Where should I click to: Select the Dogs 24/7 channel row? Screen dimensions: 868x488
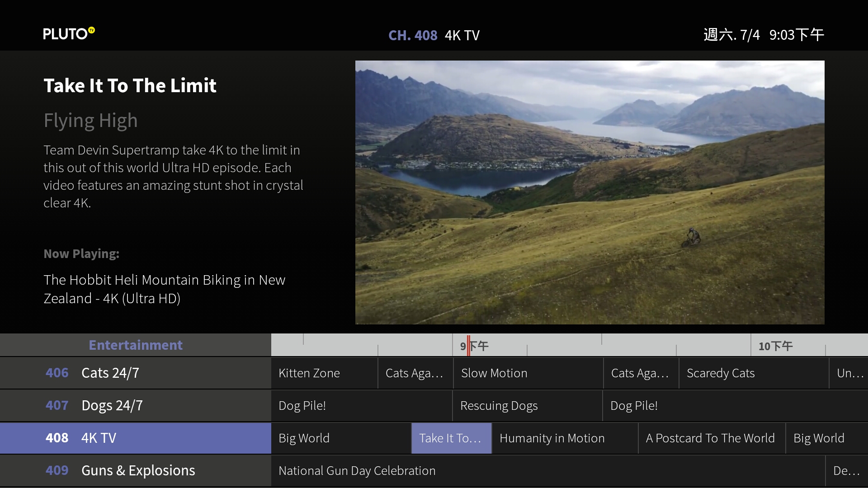(x=136, y=405)
